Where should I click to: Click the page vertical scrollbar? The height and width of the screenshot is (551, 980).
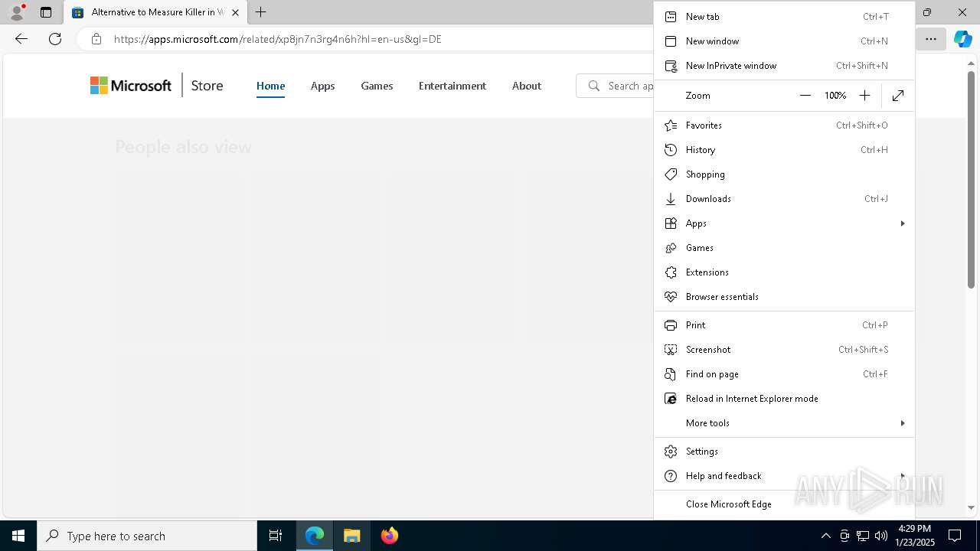(971, 180)
